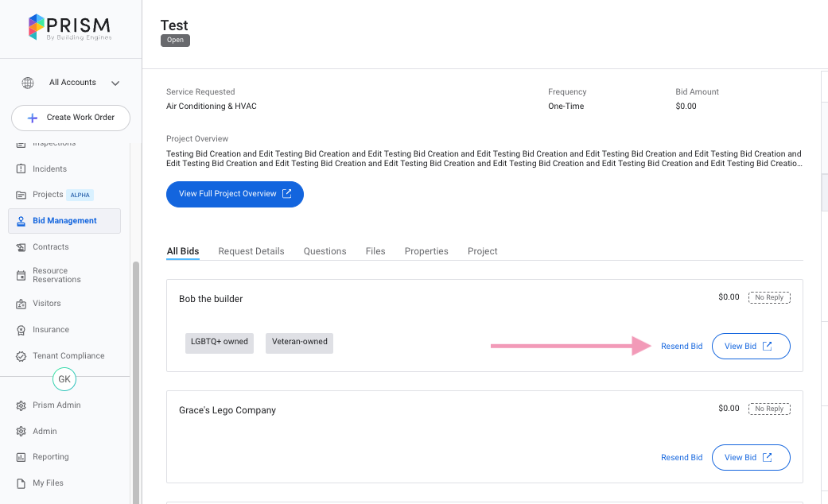Click the Test page title
828x504 pixels.
174,25
